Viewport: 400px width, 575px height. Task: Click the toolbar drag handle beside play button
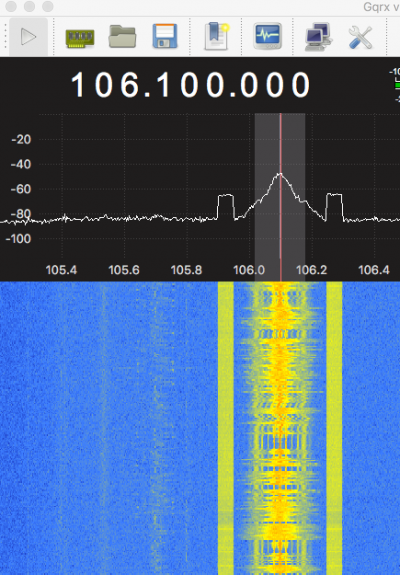[5, 37]
